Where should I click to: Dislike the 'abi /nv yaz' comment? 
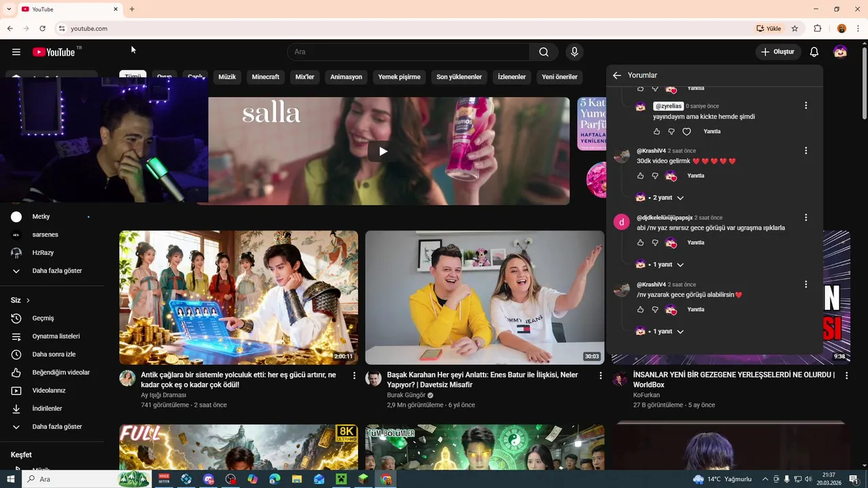tap(655, 243)
